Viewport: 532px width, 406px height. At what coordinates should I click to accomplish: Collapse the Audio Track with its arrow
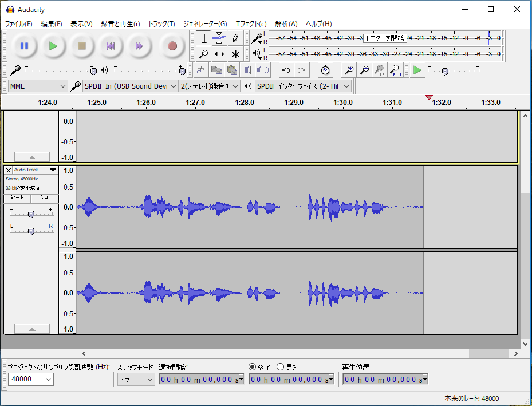(x=32, y=329)
